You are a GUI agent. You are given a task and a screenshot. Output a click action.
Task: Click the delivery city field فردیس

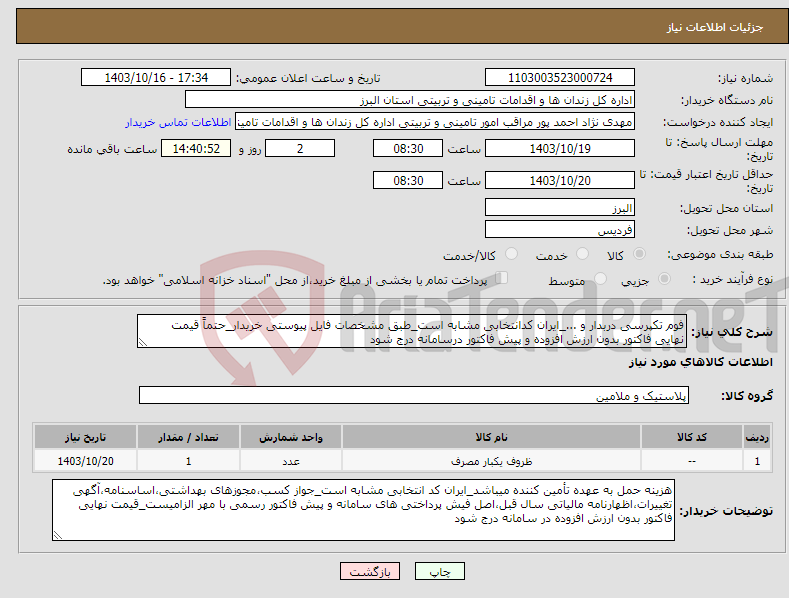click(x=560, y=230)
